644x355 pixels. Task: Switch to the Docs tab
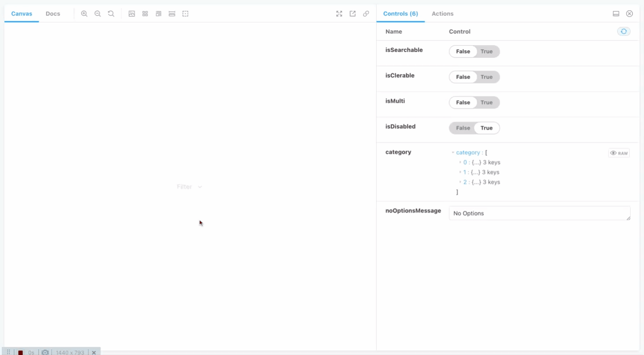(x=53, y=14)
